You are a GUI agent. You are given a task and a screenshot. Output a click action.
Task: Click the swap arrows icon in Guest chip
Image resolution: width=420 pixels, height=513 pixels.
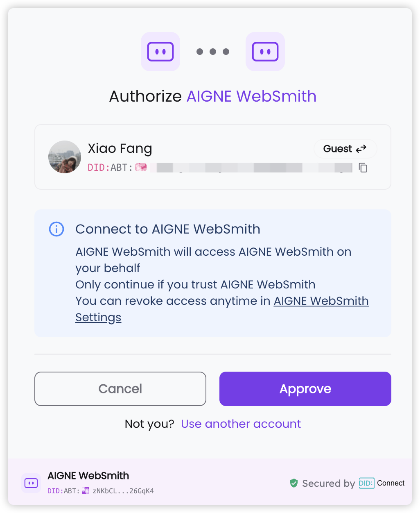361,149
